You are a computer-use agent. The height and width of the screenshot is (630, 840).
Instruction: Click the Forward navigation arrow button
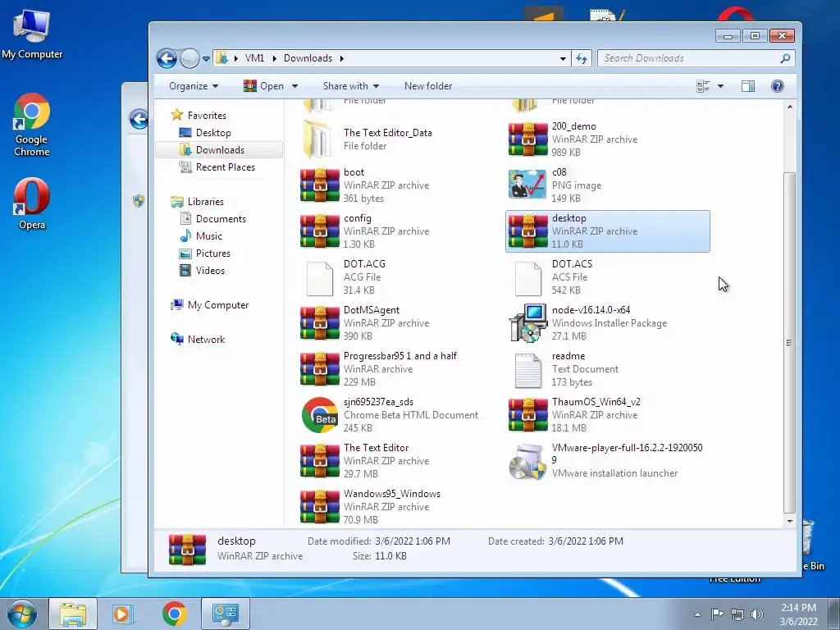(189, 58)
